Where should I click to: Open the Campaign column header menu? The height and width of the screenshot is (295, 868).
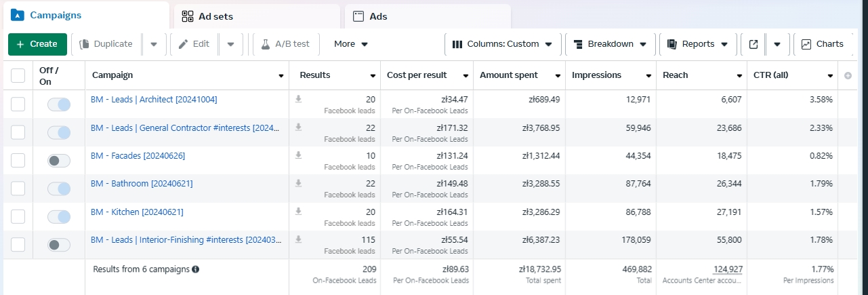pyautogui.click(x=281, y=75)
